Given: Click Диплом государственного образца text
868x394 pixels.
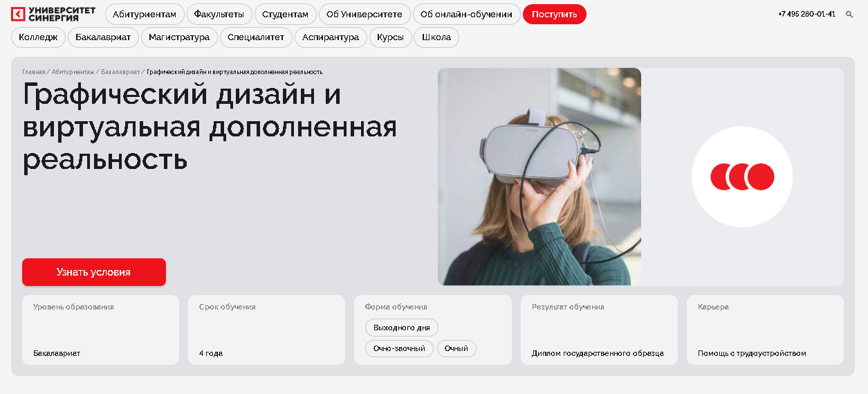Looking at the screenshot, I should (598, 353).
